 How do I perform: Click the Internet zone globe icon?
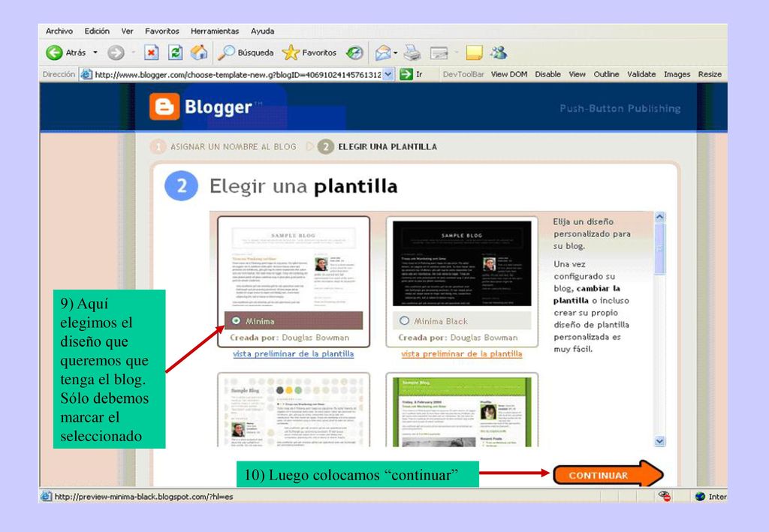point(700,496)
